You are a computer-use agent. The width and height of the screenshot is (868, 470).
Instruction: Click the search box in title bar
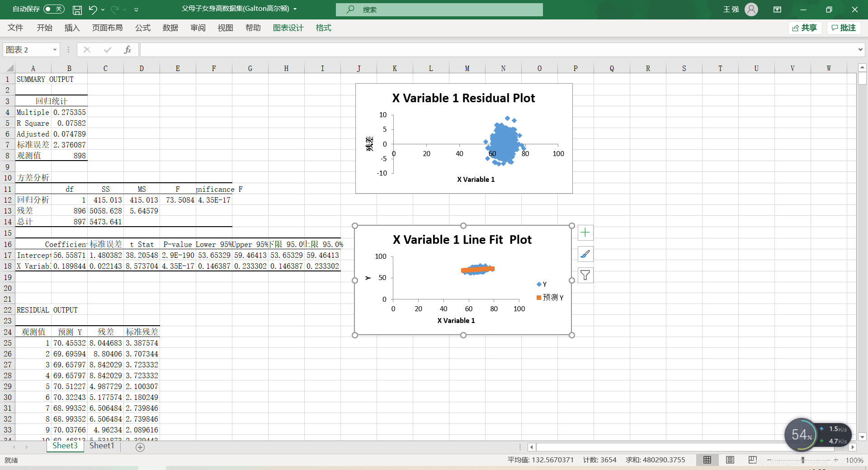coord(439,9)
